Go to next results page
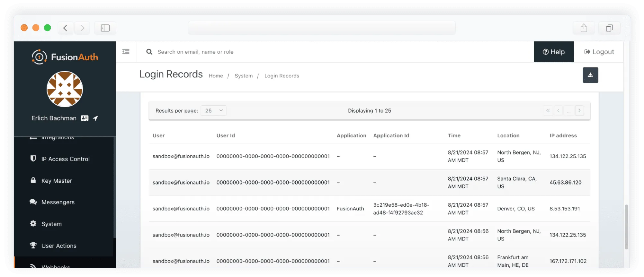 coord(579,110)
